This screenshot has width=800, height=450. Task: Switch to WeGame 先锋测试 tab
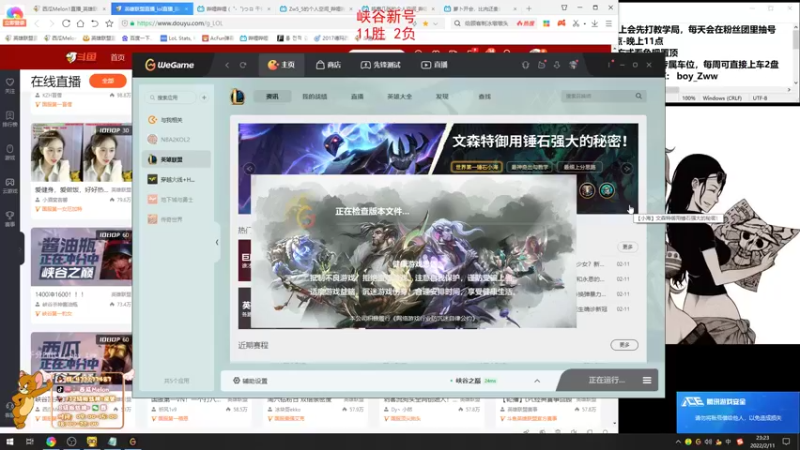click(x=381, y=65)
